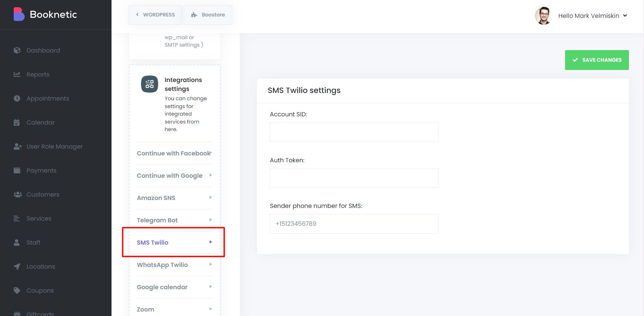Click the Dashboard cube icon
This screenshot has width=644, height=316.
click(17, 50)
